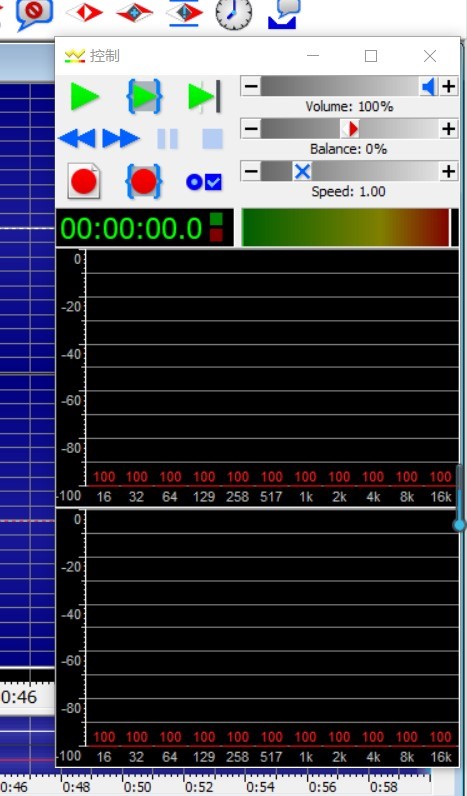Decrease Volume with its minus button

251,86
